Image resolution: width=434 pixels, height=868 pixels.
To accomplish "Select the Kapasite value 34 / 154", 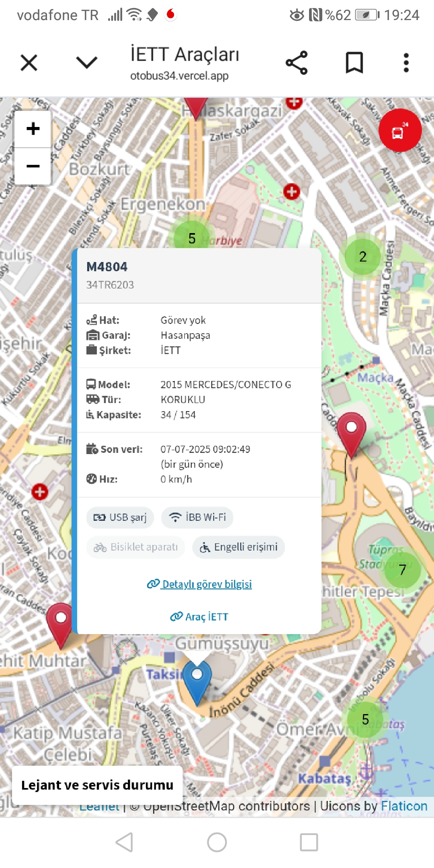I will click(178, 415).
